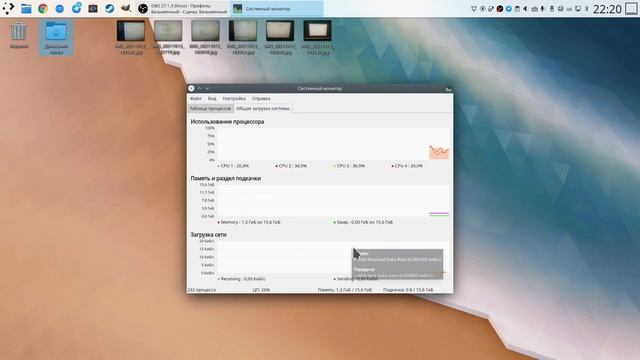640x360 pixels.
Task: Open the KDE application launcher
Action: 8,8
